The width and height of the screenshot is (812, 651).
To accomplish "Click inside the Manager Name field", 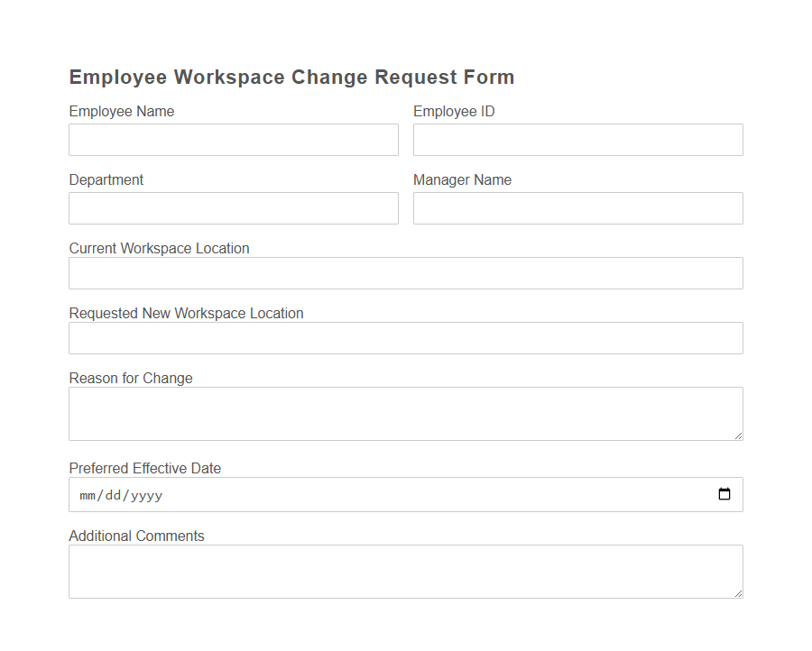I will (577, 208).
